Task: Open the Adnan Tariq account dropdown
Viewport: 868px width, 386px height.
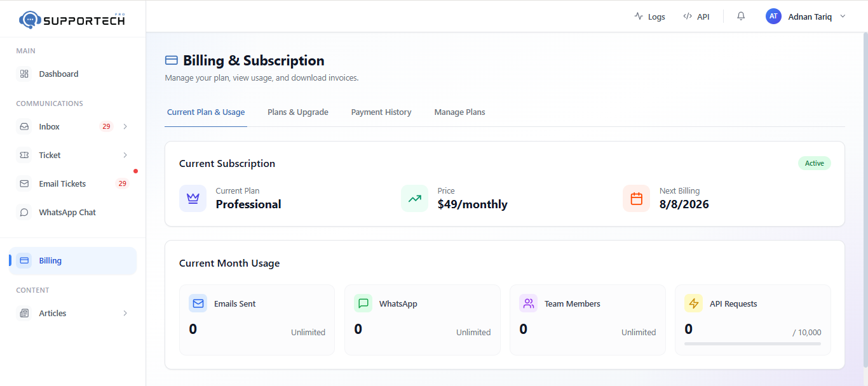Action: pos(806,17)
